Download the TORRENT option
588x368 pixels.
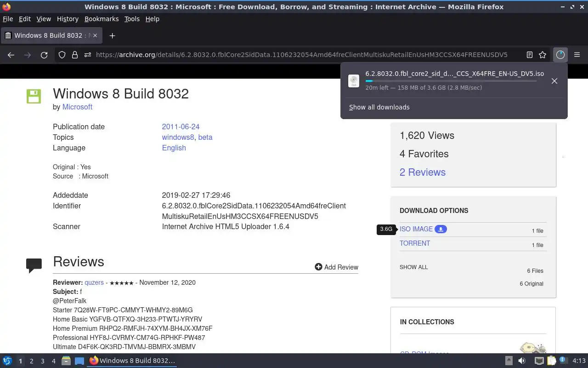click(x=414, y=243)
